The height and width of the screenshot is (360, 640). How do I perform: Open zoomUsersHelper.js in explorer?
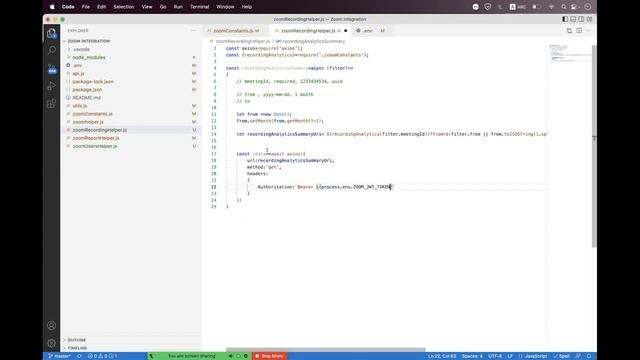[x=95, y=146]
